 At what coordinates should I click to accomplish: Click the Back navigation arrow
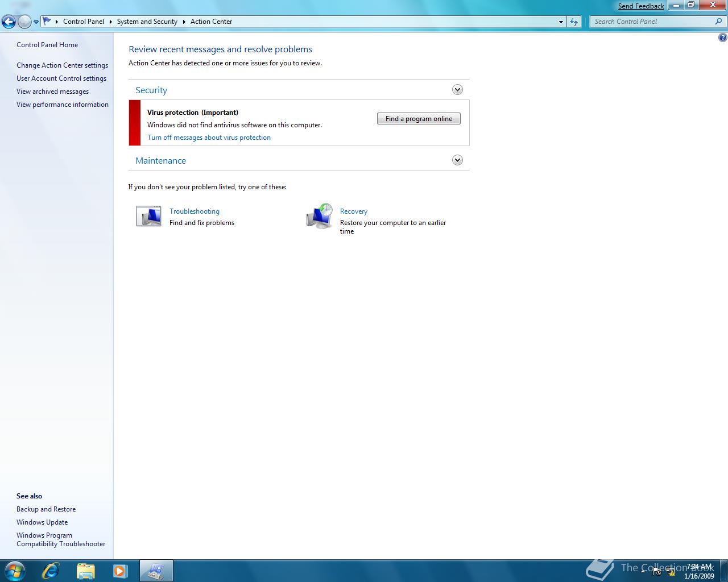pyautogui.click(x=9, y=22)
